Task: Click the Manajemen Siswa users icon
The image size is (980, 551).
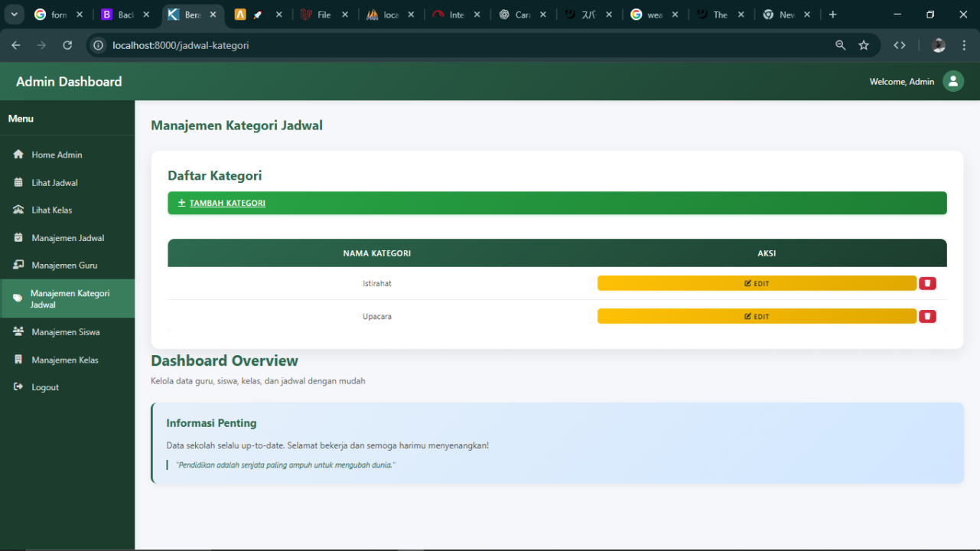Action: (x=18, y=332)
